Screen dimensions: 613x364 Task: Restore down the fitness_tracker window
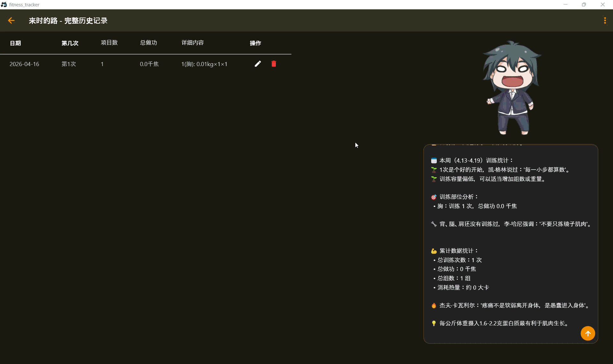[584, 4]
